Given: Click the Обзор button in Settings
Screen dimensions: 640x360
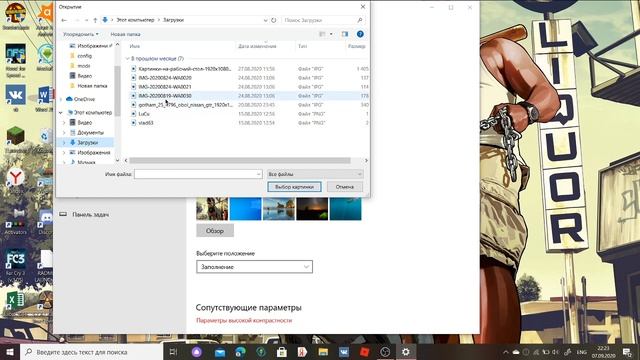Looking at the screenshot, I should click(215, 231).
